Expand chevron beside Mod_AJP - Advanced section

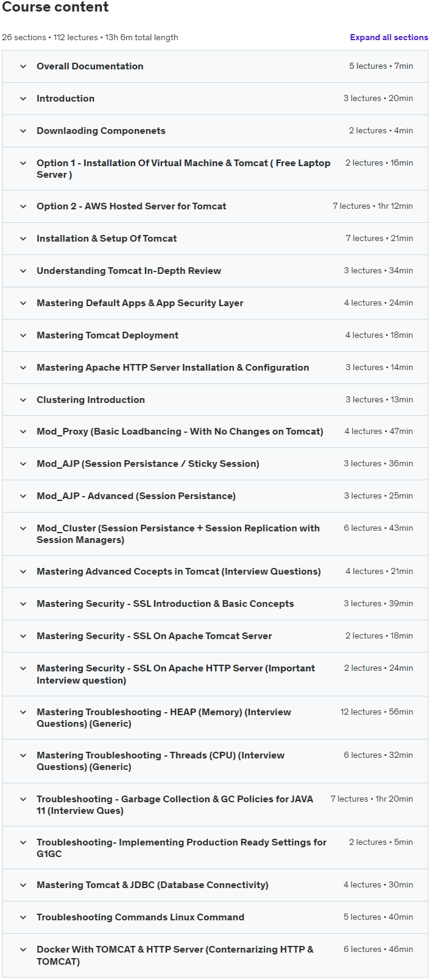[x=23, y=496]
